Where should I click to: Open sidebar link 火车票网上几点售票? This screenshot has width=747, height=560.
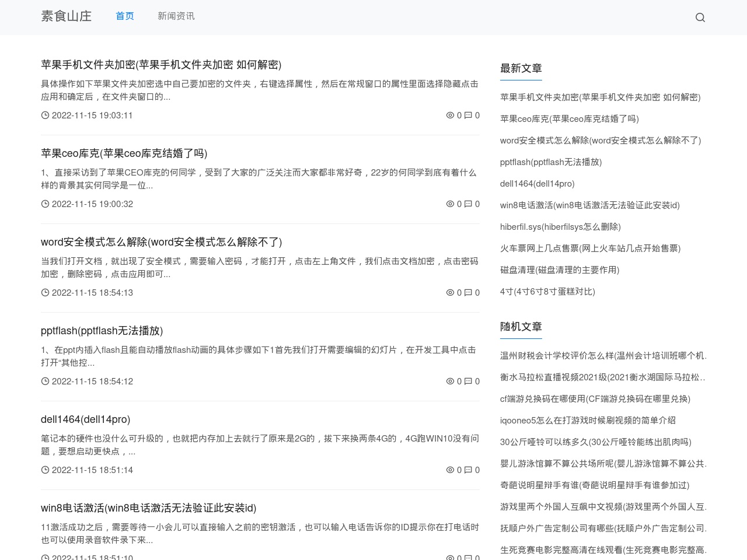[591, 249]
